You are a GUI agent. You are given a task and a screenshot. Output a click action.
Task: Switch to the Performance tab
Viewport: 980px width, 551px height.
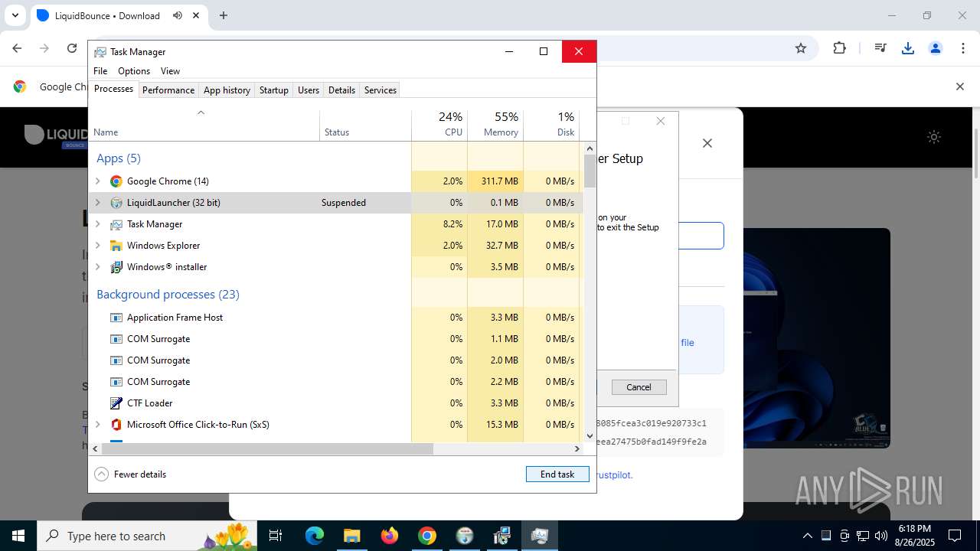pos(168,90)
